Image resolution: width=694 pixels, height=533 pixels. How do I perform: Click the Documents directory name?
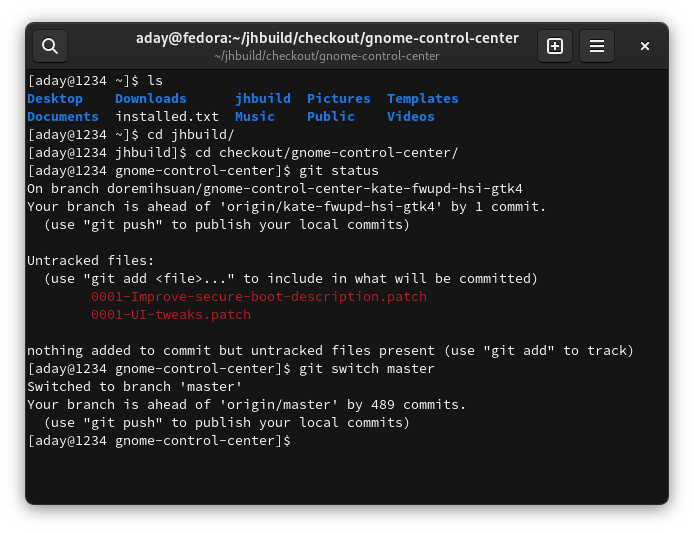pyautogui.click(x=63, y=117)
